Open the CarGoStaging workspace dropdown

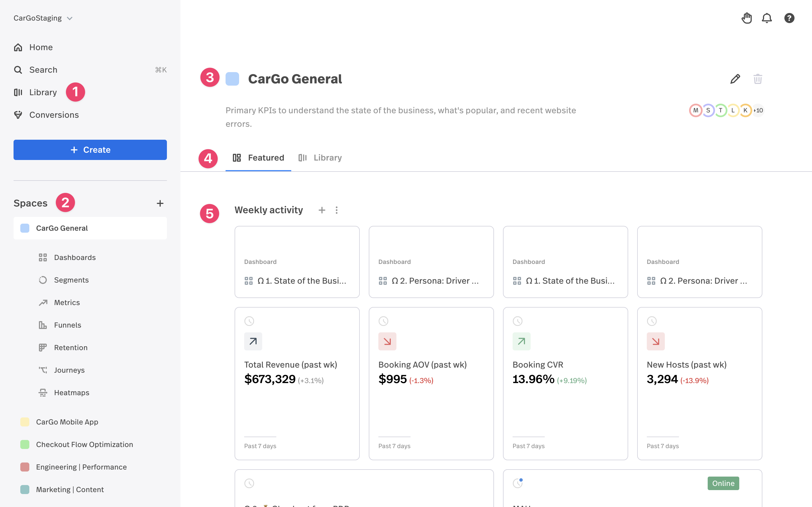coord(43,18)
